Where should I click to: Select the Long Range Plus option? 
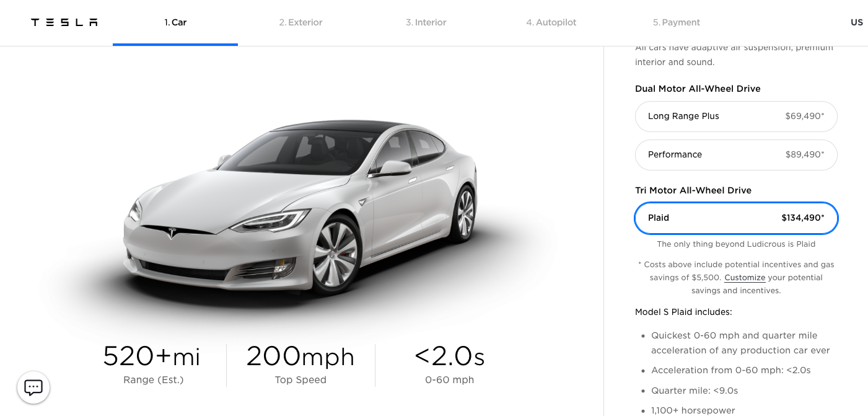(x=736, y=117)
